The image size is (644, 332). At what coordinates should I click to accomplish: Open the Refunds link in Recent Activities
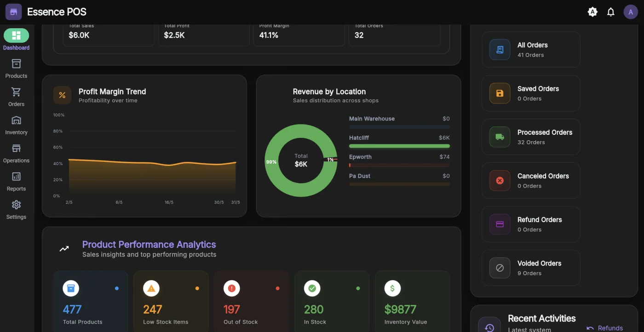coord(604,328)
